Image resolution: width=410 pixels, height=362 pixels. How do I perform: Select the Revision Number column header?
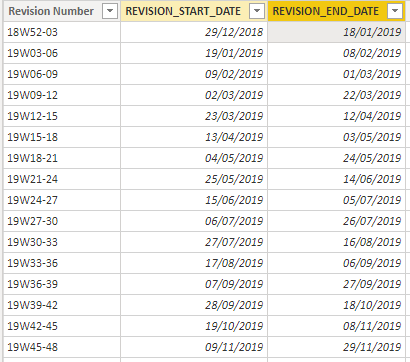tap(62, 11)
